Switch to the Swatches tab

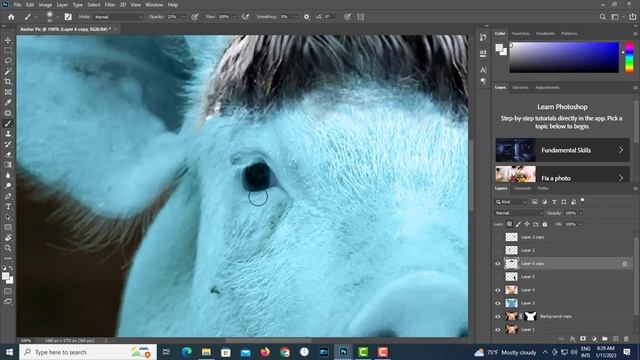(521, 33)
